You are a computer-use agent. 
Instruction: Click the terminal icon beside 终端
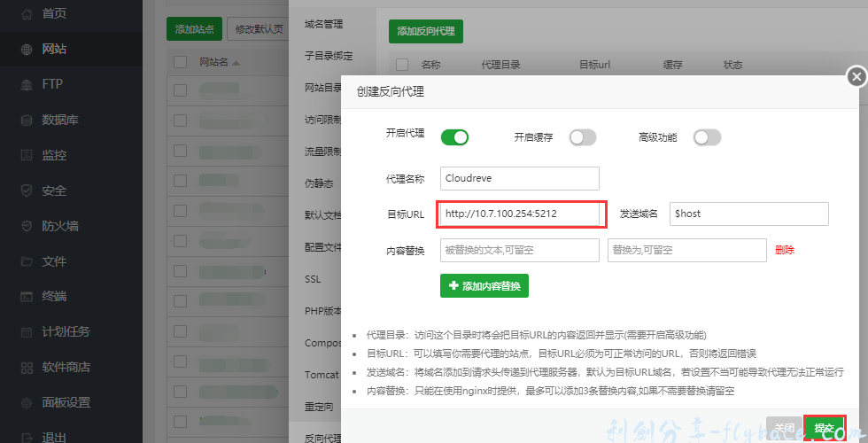(x=27, y=297)
